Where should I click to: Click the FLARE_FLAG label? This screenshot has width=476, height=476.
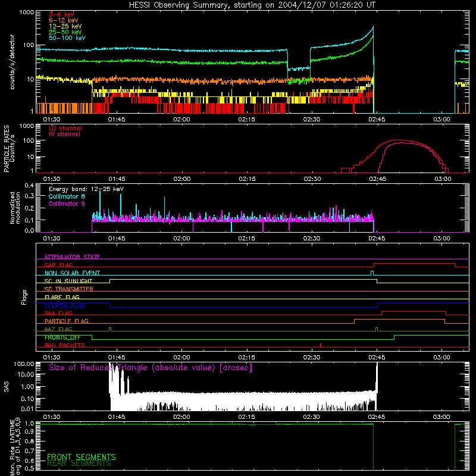tap(62, 297)
